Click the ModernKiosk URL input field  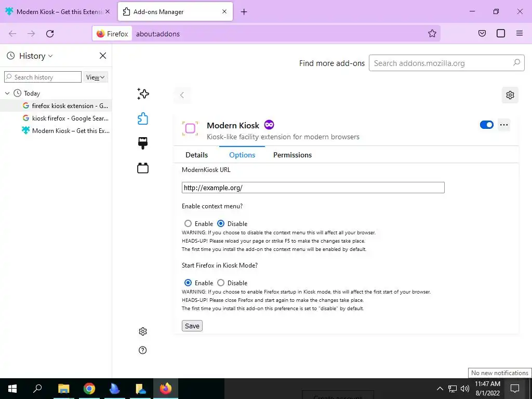(313, 188)
